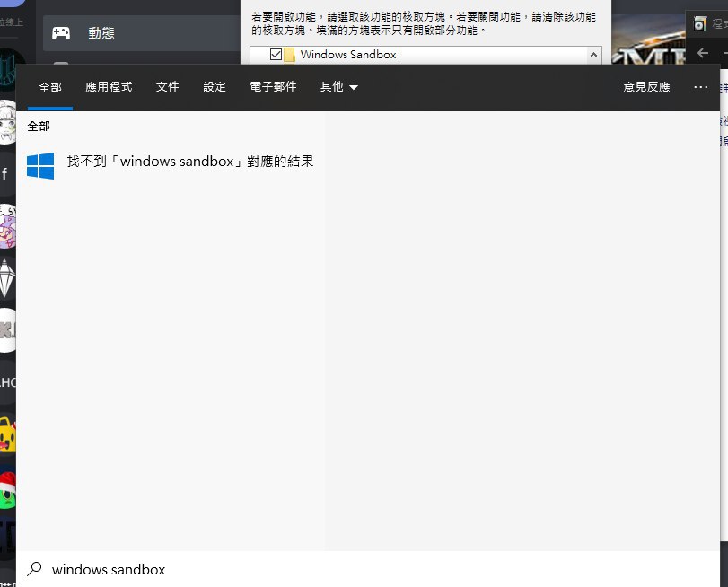Viewport: 728px width, 587px height.
Task: Open the 文件 search tab
Action: [167, 87]
